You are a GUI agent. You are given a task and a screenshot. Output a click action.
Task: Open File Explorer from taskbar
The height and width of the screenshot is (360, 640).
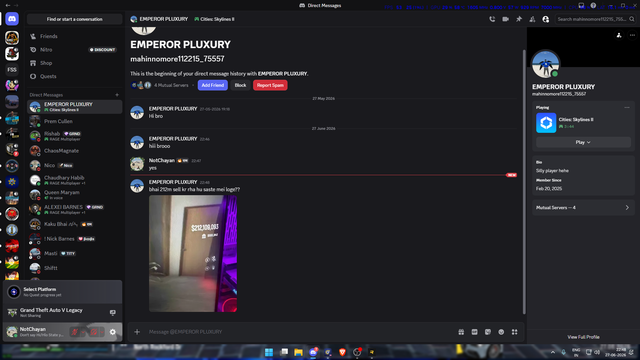(x=298, y=352)
